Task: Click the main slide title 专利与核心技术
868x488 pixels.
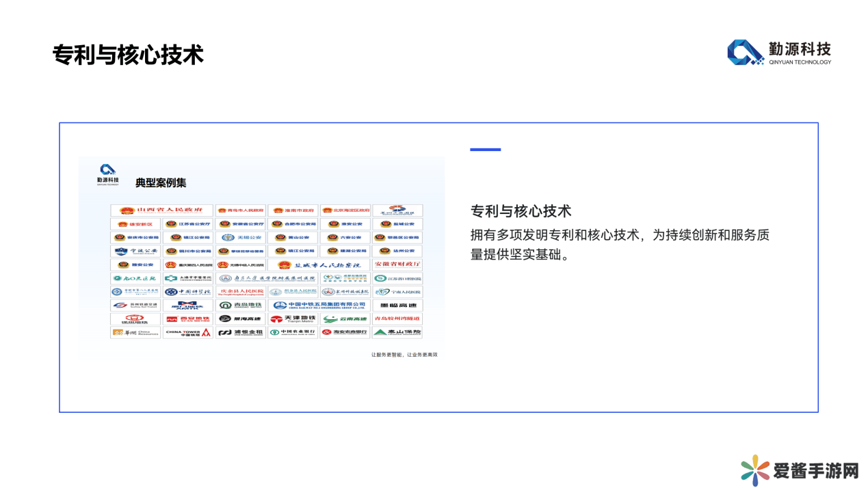Action: (x=128, y=55)
